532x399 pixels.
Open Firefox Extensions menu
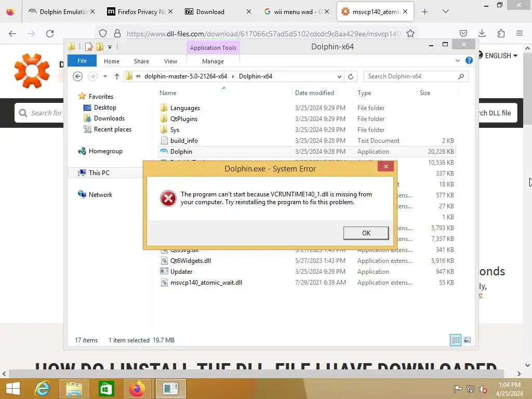[x=501, y=33]
